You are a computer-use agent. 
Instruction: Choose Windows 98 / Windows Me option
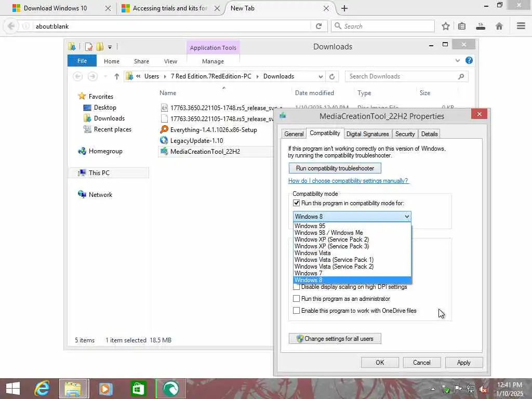352,233
